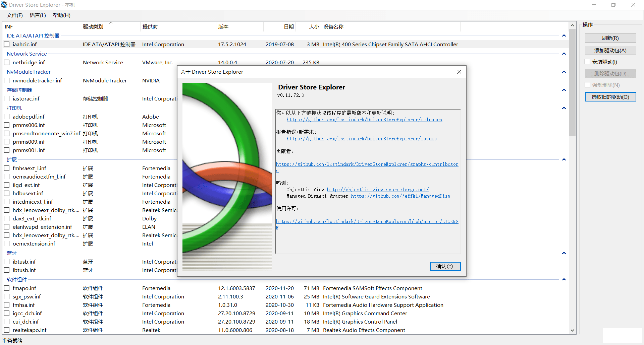Collapse the Network Service group
This screenshot has height=345, width=644.
point(564,54)
